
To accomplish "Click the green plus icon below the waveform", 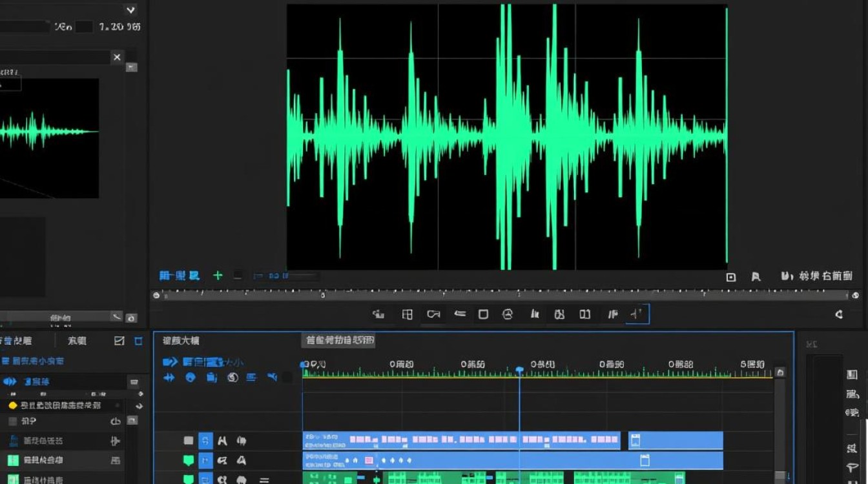I will click(218, 276).
